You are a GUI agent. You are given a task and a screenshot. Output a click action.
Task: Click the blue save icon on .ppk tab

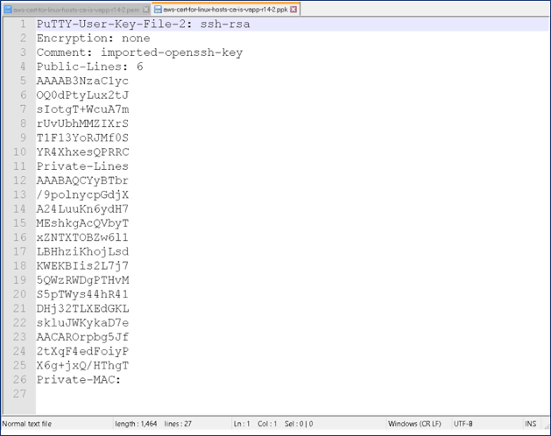[x=158, y=9]
